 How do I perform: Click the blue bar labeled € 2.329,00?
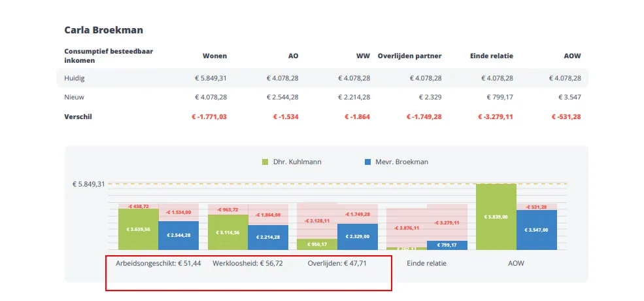(x=358, y=236)
